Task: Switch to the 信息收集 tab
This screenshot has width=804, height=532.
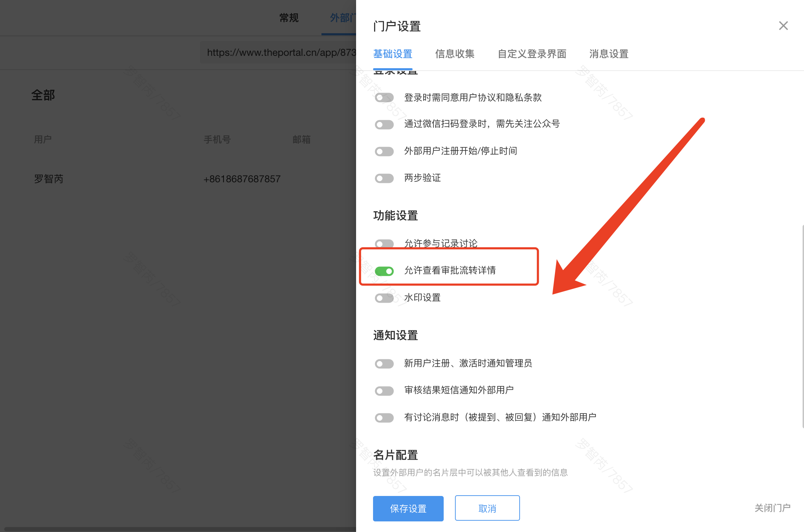Action: (x=455, y=54)
